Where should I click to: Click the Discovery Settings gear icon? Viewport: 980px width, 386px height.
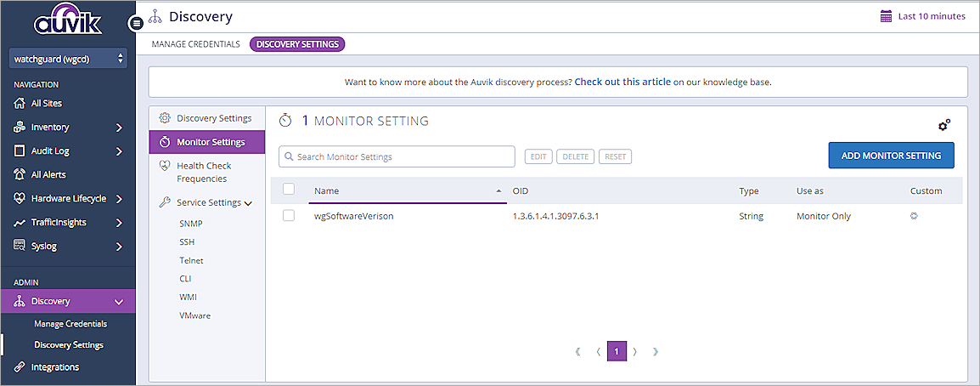(x=165, y=117)
